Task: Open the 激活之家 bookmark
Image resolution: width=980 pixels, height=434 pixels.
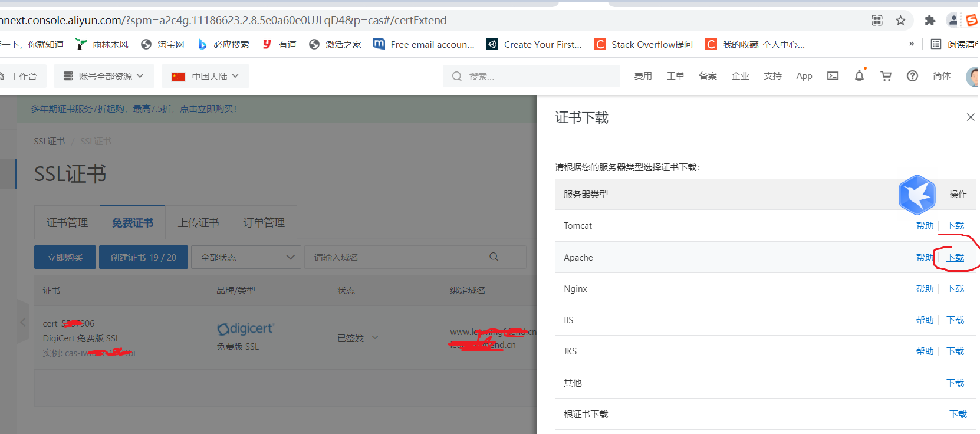Action: pos(335,44)
